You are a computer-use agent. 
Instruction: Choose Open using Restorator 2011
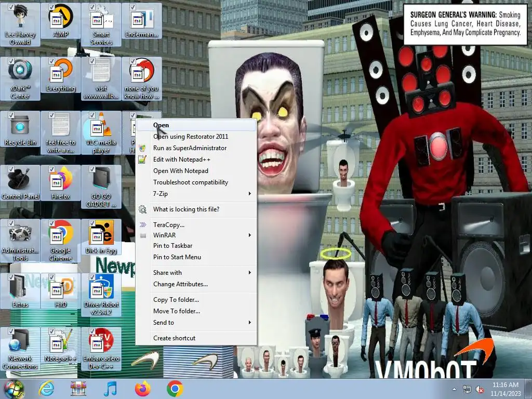tap(196, 137)
